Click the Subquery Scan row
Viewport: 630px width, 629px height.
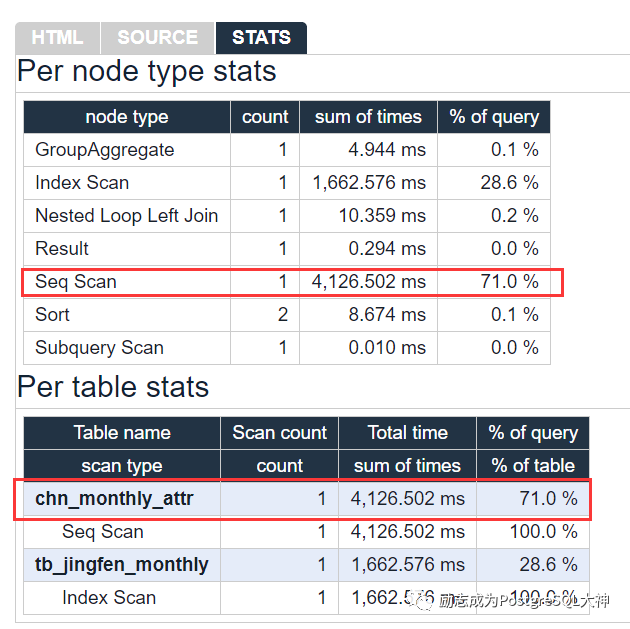coord(287,347)
